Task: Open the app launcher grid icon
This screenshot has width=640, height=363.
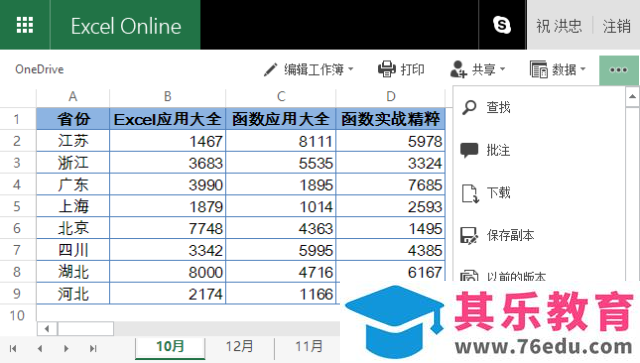Action: point(24,25)
